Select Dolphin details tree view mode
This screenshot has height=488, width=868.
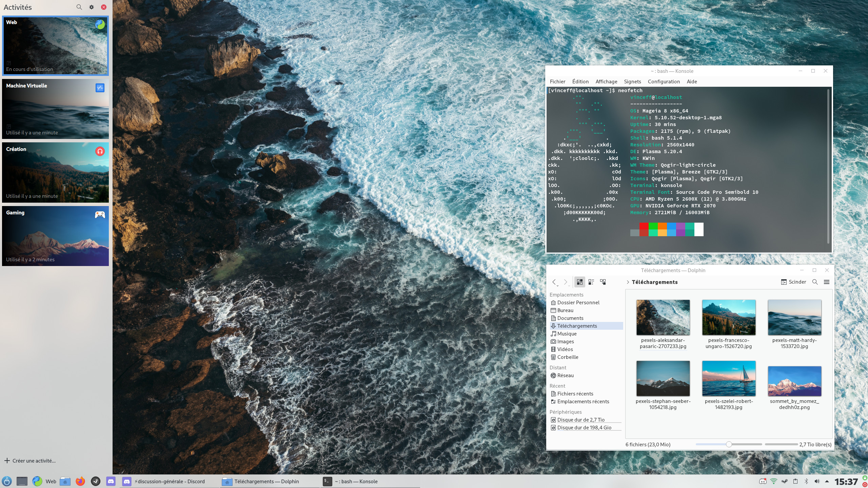(x=603, y=282)
